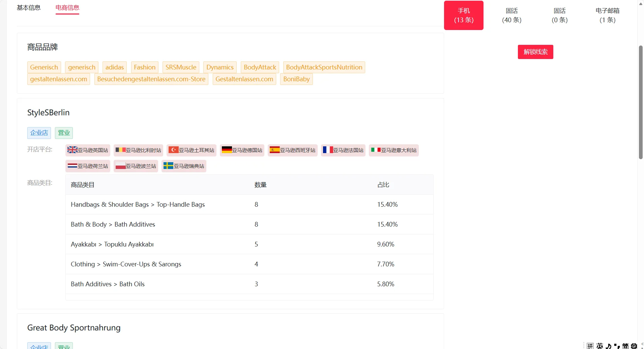The width and height of the screenshot is (644, 349).
Task: Select the Netherlands flag Amazon site tag
Action: 88,166
